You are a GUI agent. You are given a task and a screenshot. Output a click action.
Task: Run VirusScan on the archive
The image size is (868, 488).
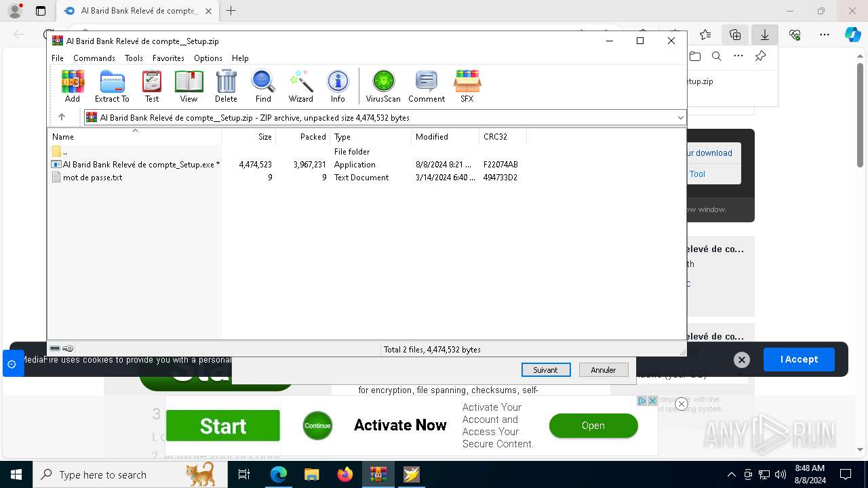click(383, 86)
